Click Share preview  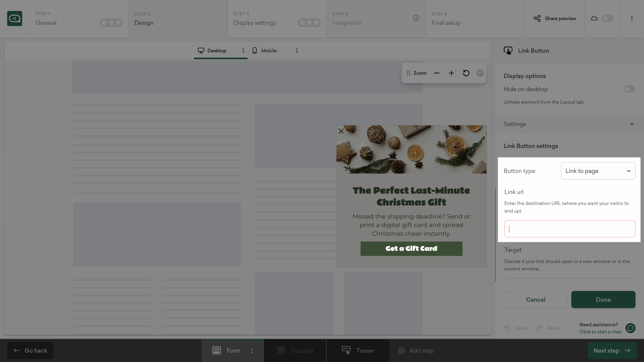tap(555, 18)
